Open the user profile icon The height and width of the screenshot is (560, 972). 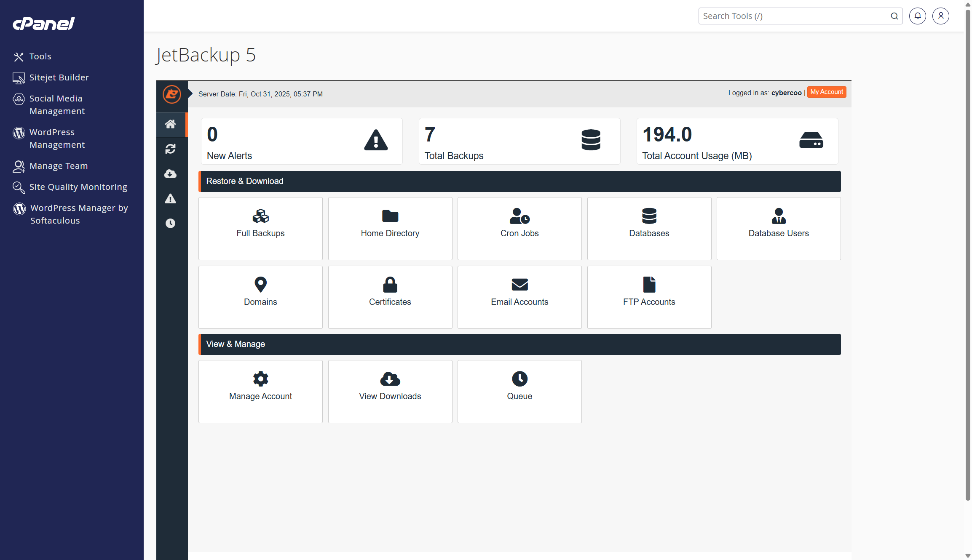(940, 16)
